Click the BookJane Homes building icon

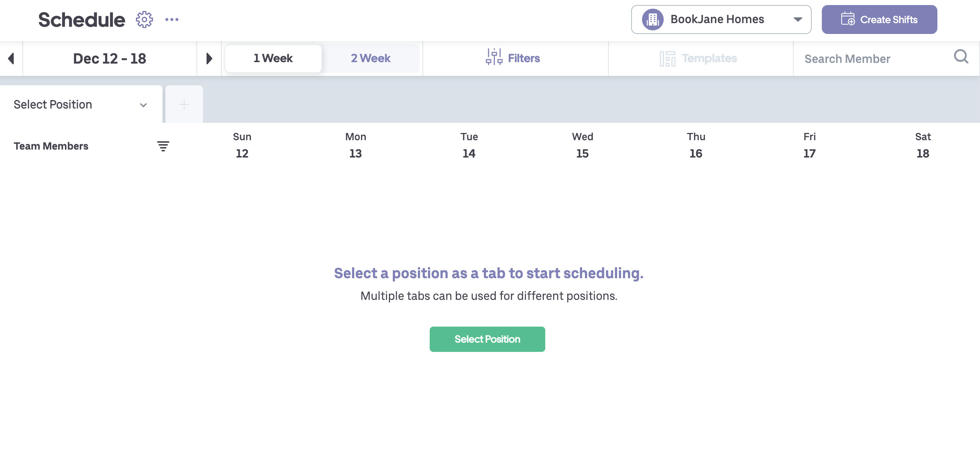[x=653, y=20]
